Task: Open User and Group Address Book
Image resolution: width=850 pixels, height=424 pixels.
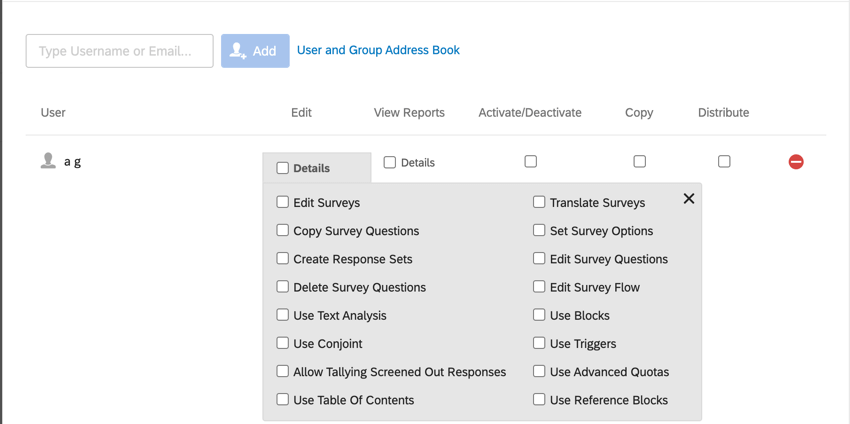Action: click(x=378, y=50)
